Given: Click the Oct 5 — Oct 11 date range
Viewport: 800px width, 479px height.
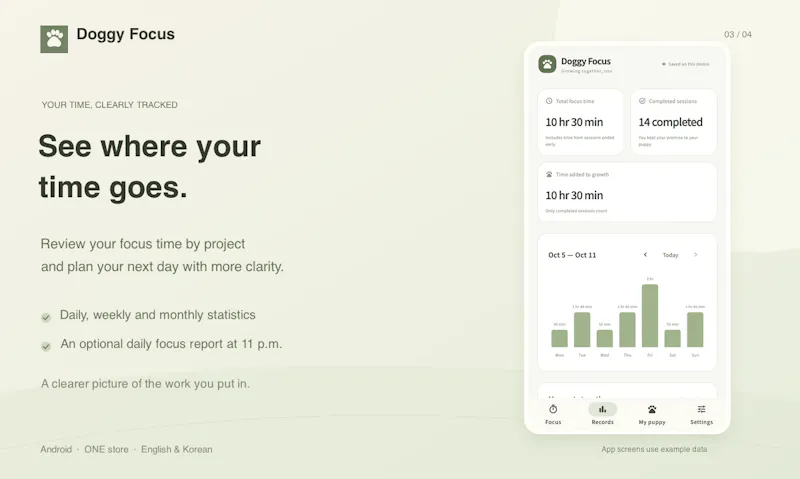Looking at the screenshot, I should click(x=572, y=255).
